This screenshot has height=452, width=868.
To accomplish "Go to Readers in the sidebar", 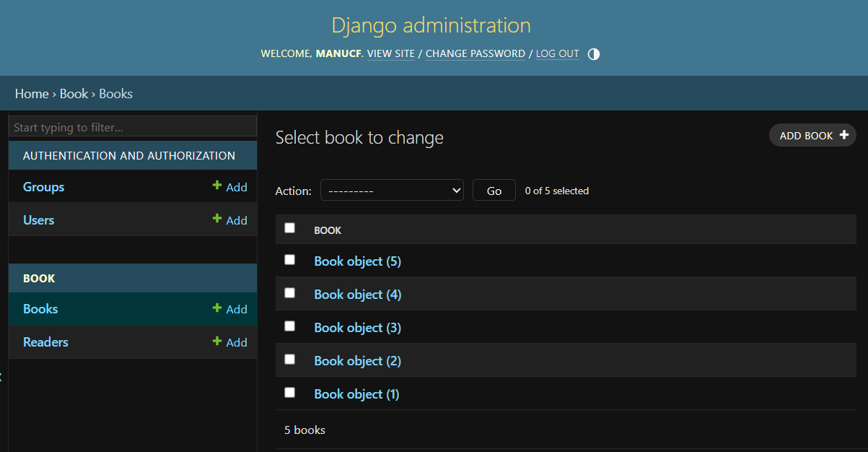I will click(x=45, y=342).
